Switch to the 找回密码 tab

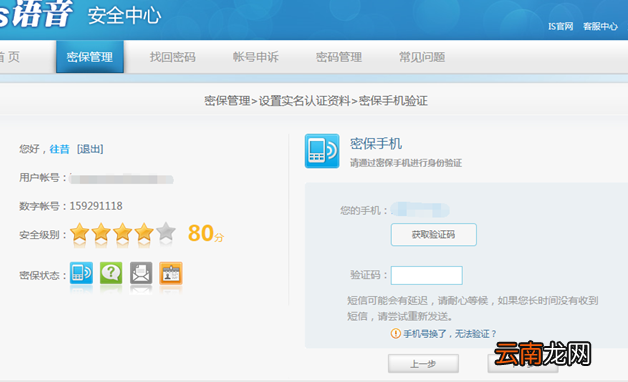[x=173, y=57]
